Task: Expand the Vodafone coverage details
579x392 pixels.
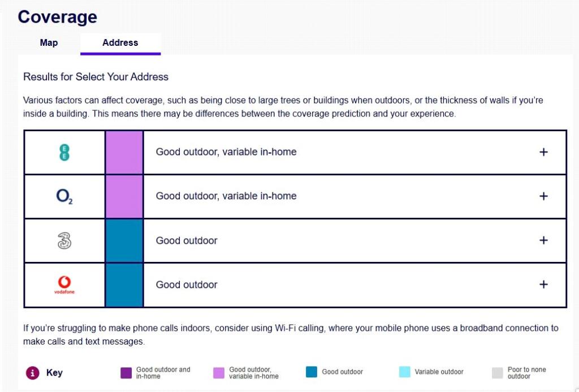Action: pyautogui.click(x=543, y=285)
